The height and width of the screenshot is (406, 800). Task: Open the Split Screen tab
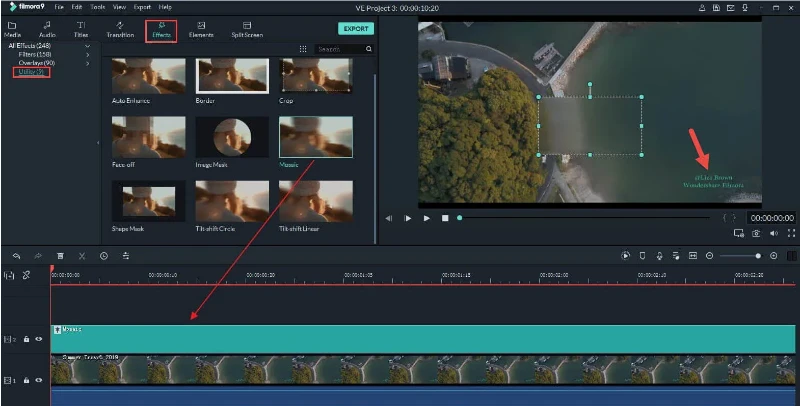tap(247, 30)
